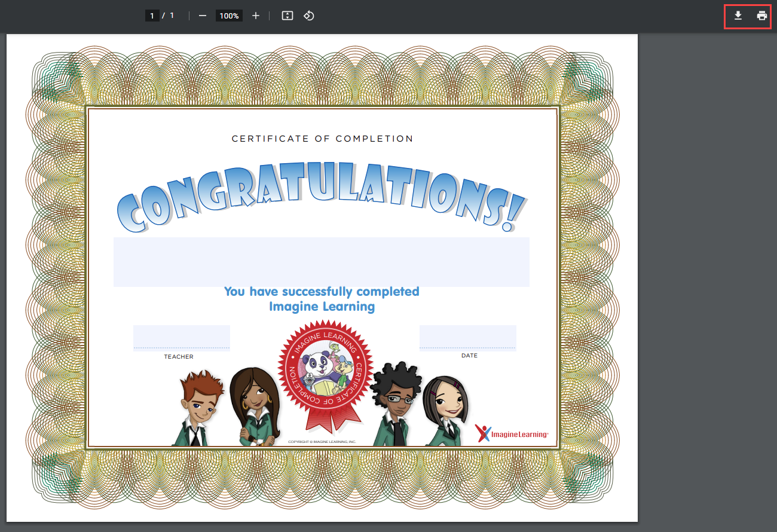Viewport: 777px width, 532px height.
Task: Click the CONGRATULATIONS! heading
Action: pos(321,194)
